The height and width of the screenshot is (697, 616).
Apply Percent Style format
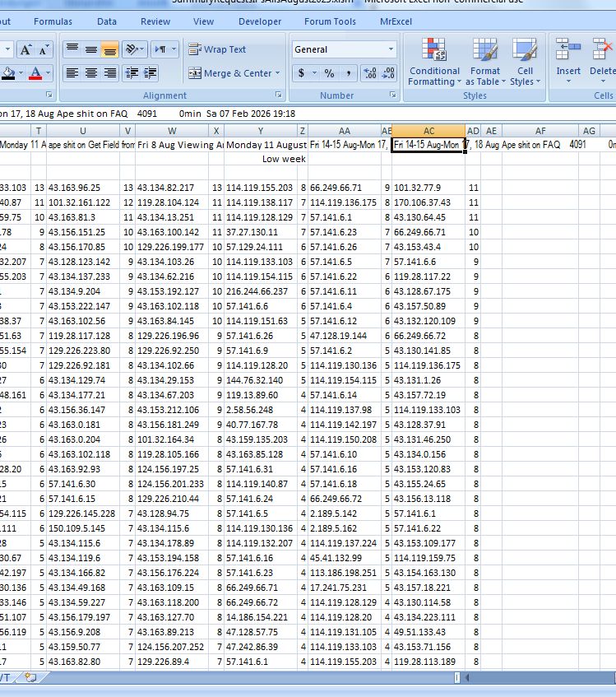click(329, 73)
